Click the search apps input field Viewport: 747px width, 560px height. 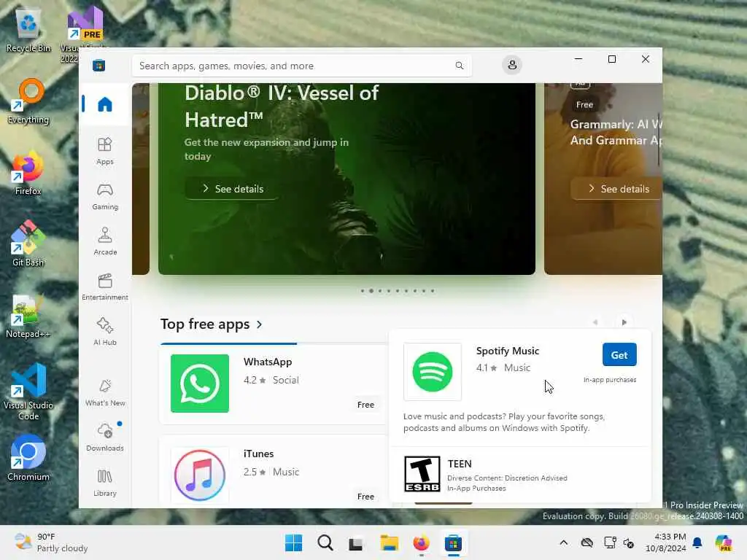click(301, 66)
